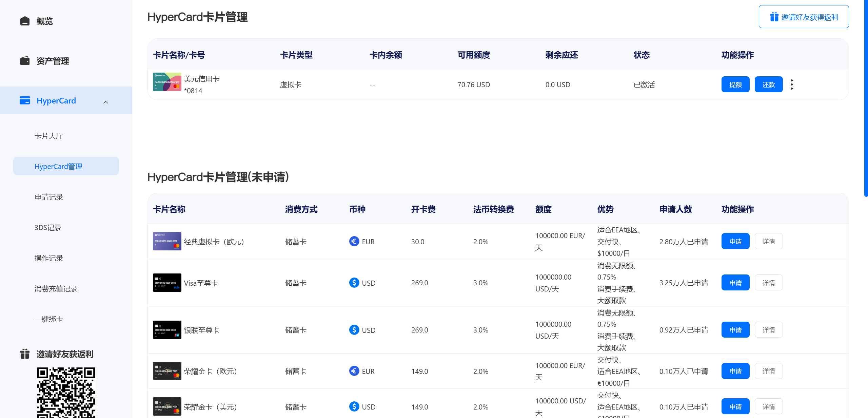Open the 美元信用卡 card thumbnail
The image size is (868, 418).
167,82
